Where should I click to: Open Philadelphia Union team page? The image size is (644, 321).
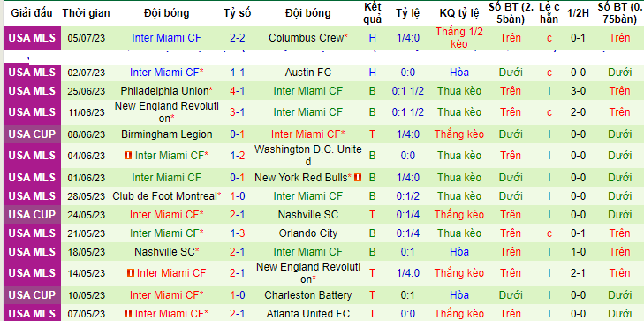coord(164,91)
